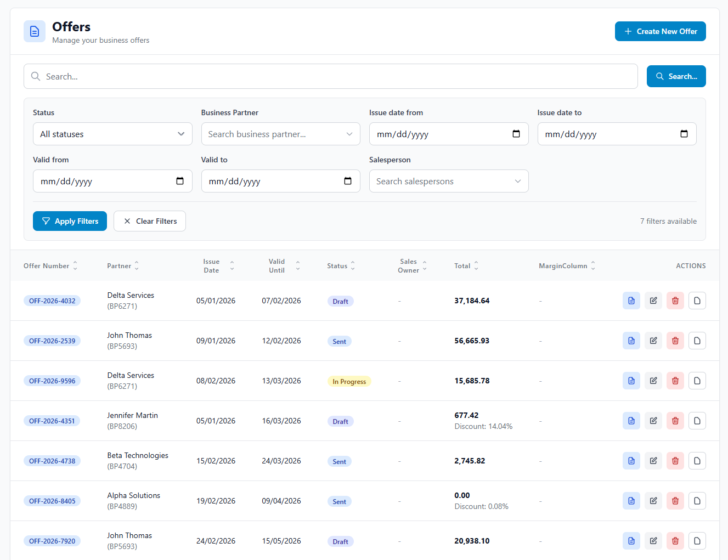Open the Business Partner search dropdown
The image size is (728, 560).
click(280, 133)
